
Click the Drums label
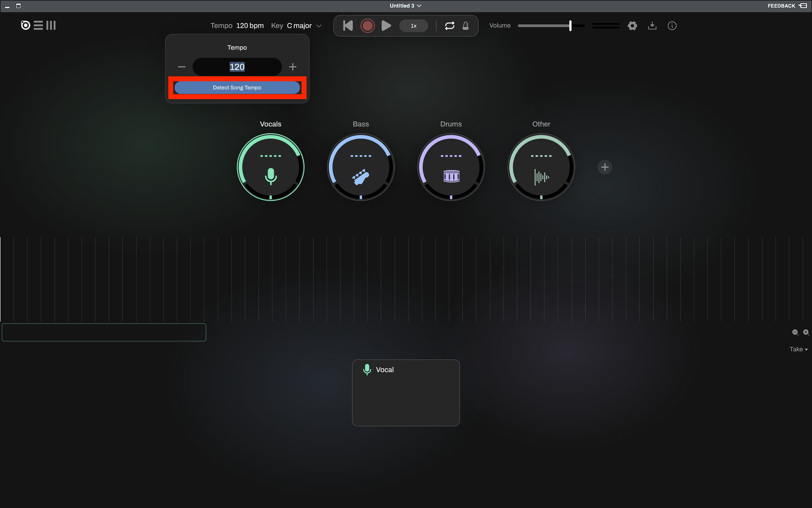pos(451,124)
